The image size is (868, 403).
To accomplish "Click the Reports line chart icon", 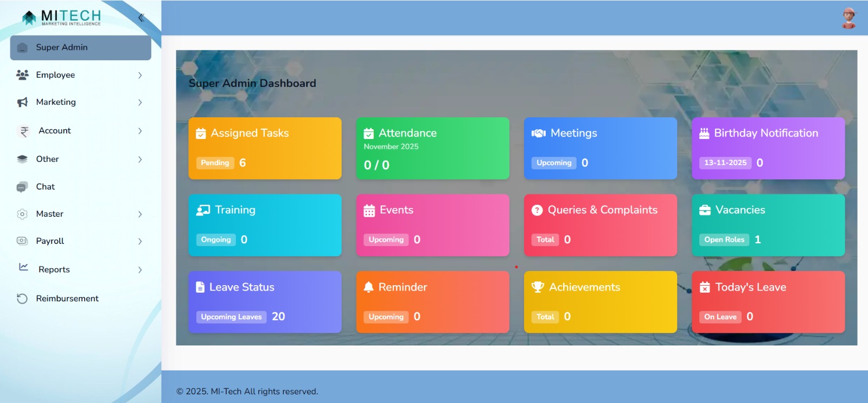I will click(x=23, y=267).
